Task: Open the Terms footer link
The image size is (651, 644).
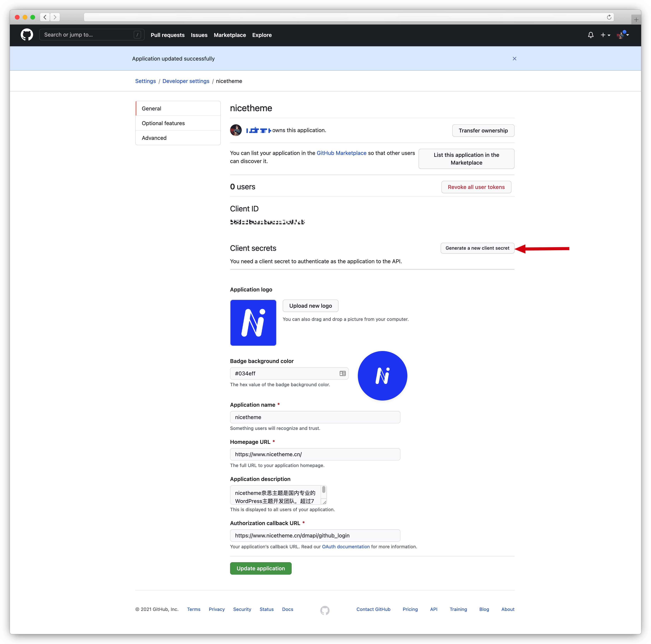Action: click(193, 609)
